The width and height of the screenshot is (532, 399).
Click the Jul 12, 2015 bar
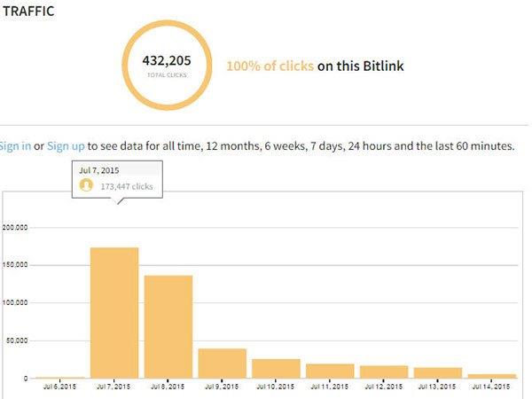(x=384, y=372)
